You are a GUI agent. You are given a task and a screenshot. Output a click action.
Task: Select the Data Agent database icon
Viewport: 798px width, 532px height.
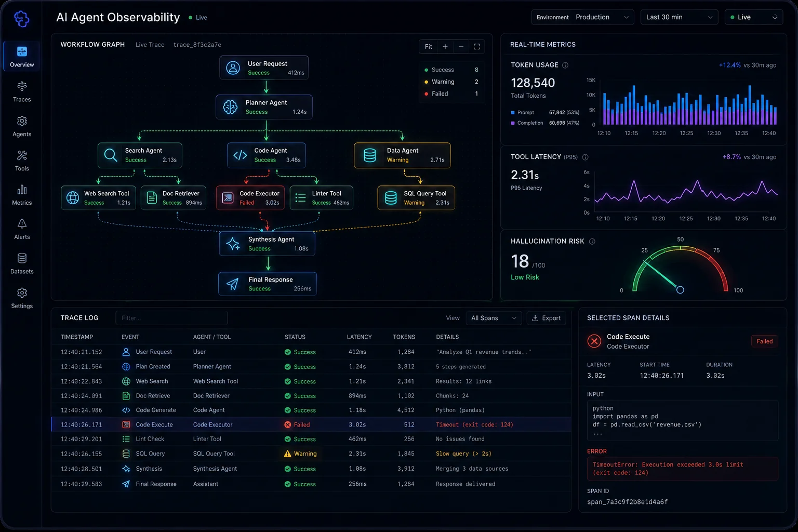tap(370, 155)
